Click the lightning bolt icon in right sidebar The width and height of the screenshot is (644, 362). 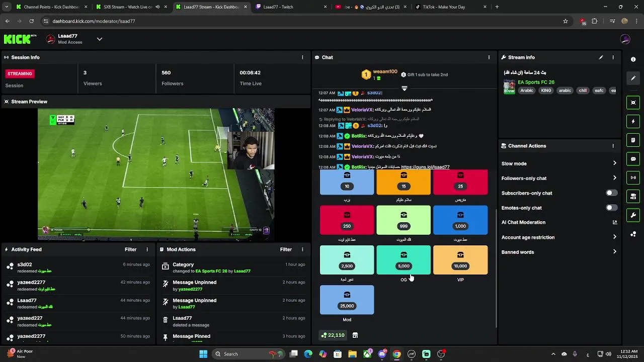[x=633, y=121]
